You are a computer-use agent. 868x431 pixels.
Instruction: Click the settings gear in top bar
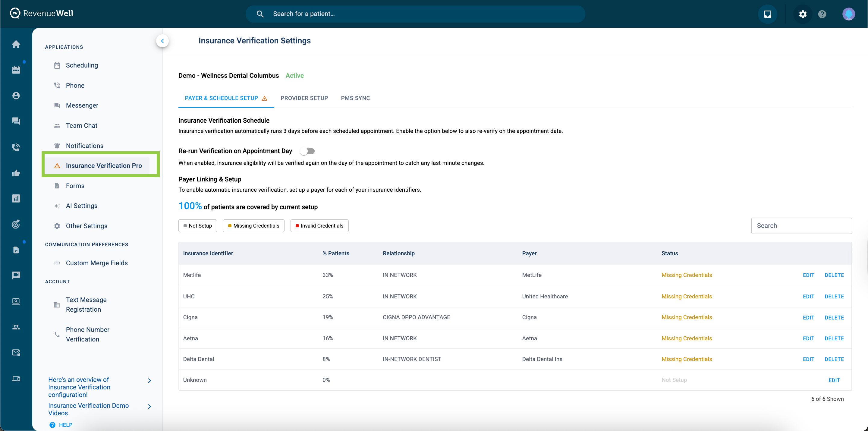pos(803,14)
